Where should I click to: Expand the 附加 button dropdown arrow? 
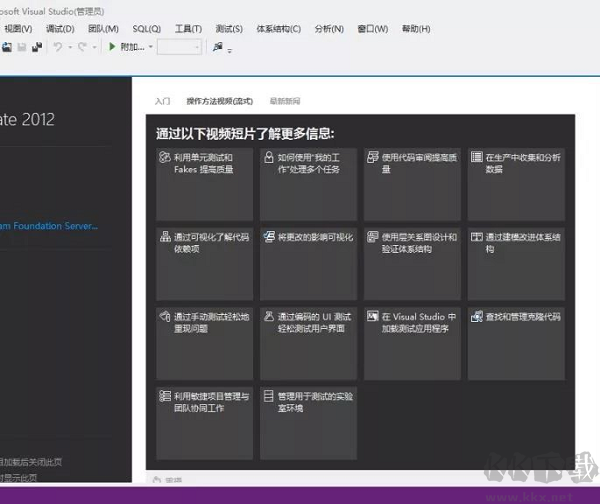(151, 47)
